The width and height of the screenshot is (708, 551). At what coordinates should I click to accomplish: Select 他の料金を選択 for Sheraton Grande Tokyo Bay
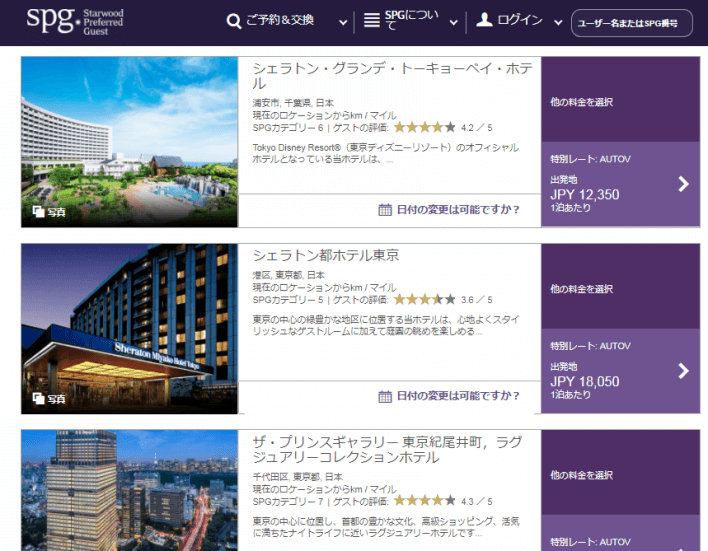click(581, 102)
